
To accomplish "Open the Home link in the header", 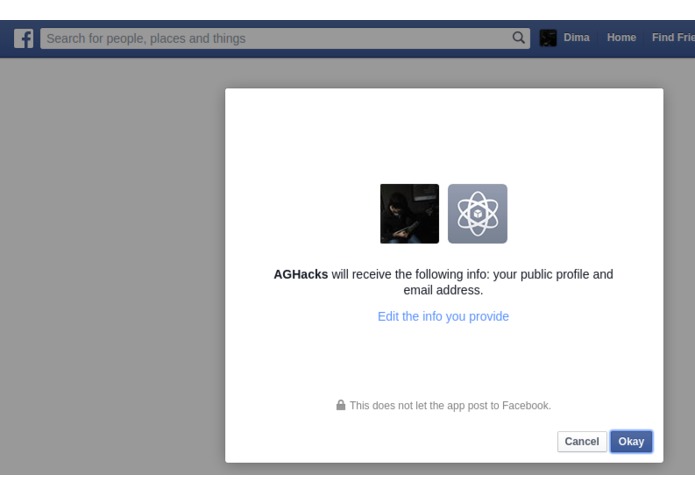I will coord(621,38).
